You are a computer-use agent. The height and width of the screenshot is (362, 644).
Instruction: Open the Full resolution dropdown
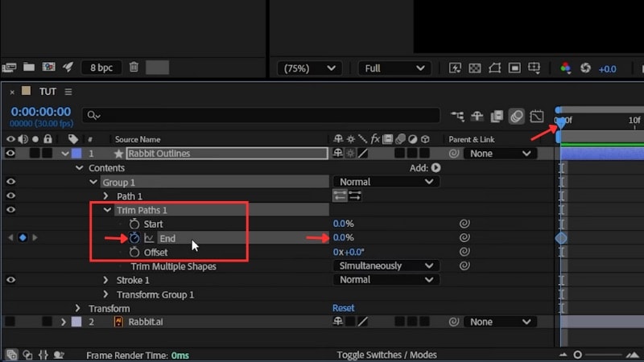tap(394, 68)
